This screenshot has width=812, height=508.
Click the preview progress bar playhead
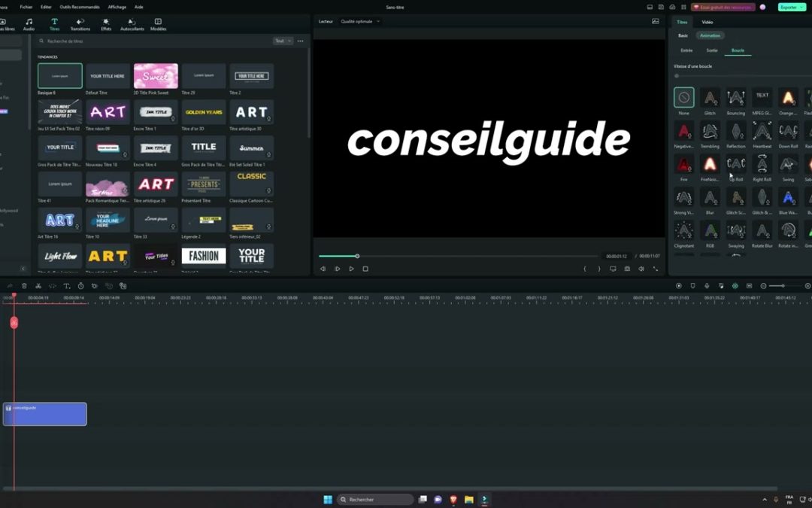[x=357, y=256]
